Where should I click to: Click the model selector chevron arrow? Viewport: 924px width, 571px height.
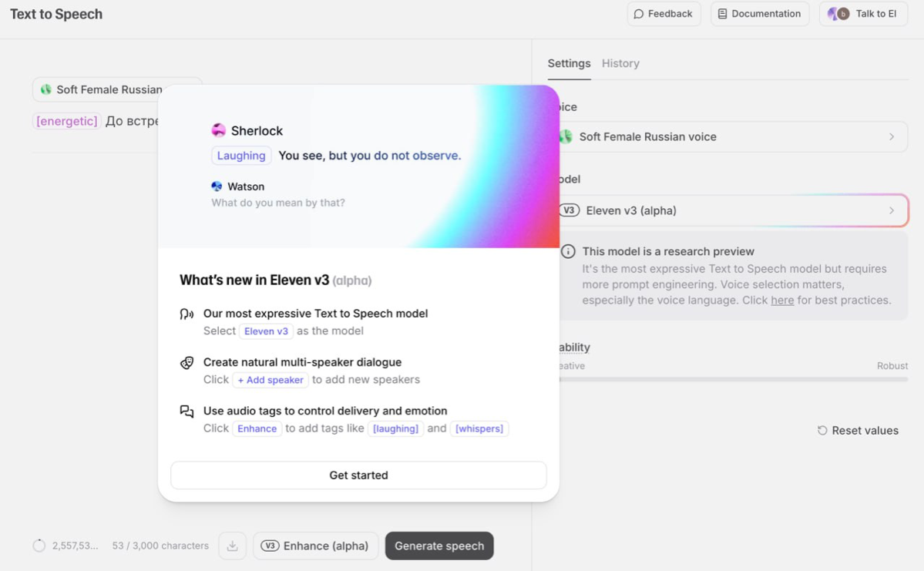(x=892, y=210)
